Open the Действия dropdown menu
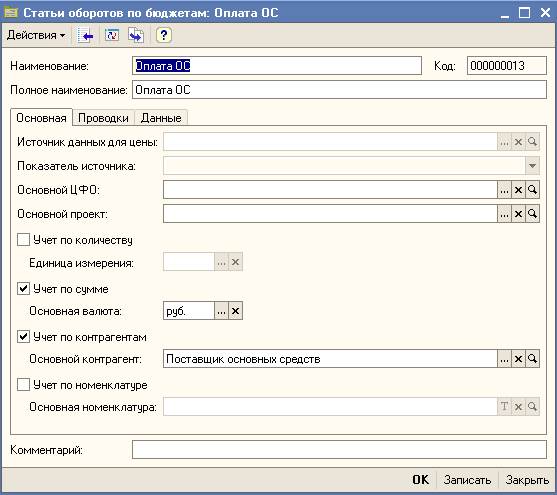The width and height of the screenshot is (557, 495). tap(36, 35)
